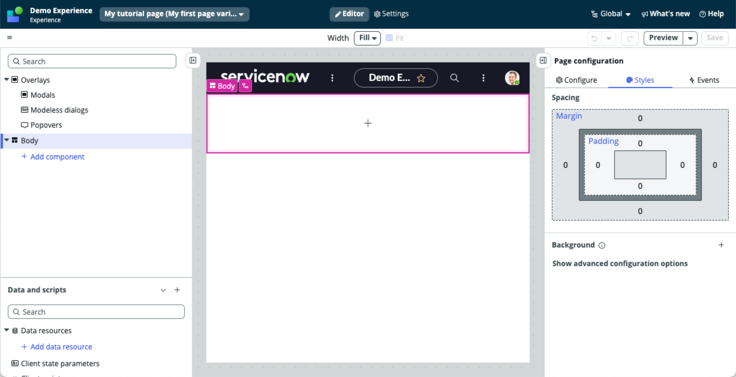Select Modeless dialogs in the tree
736x377 pixels.
[54, 110]
